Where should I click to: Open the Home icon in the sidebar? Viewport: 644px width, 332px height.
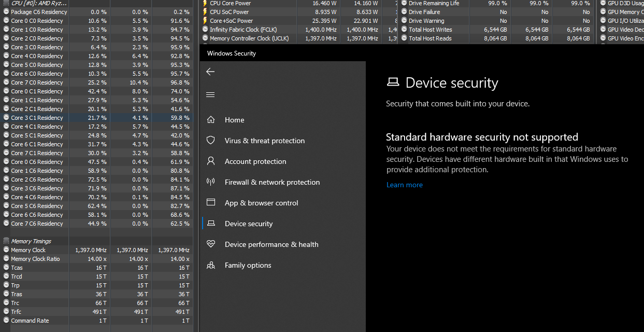pyautogui.click(x=211, y=120)
